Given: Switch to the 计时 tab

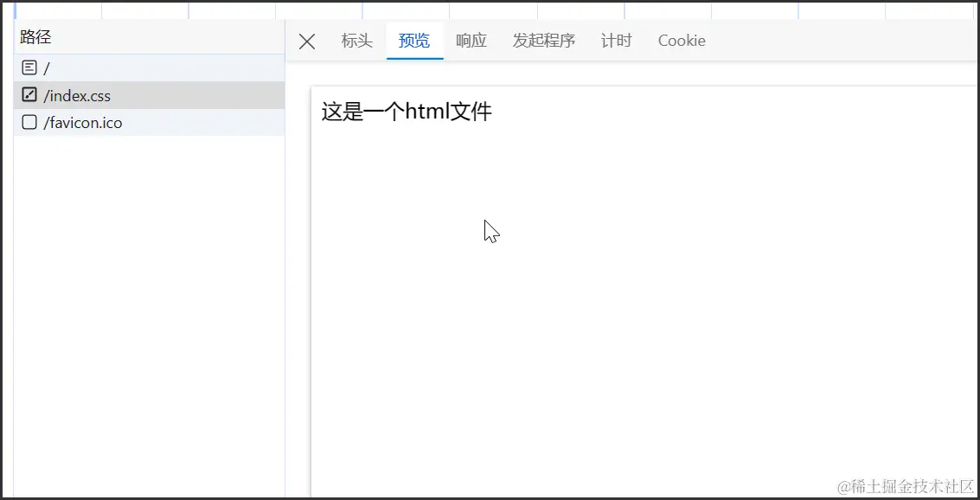Looking at the screenshot, I should click(616, 41).
